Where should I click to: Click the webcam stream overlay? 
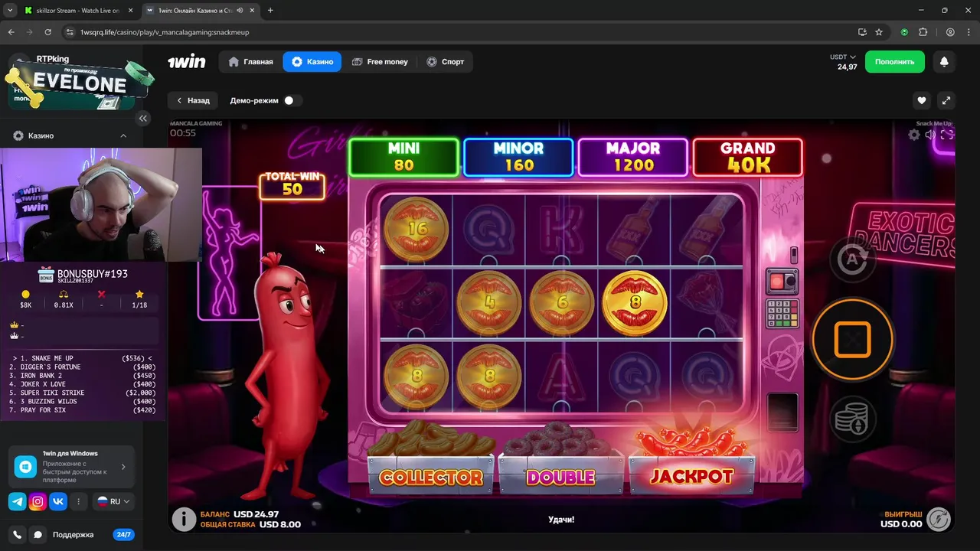(101, 205)
